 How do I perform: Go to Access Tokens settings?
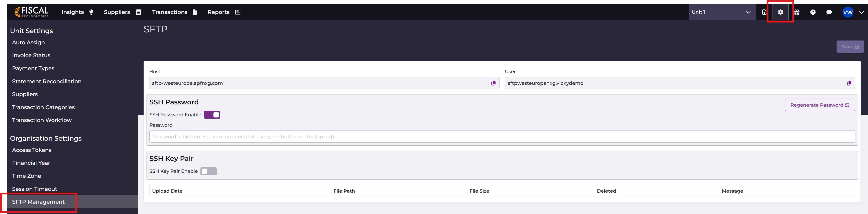click(x=32, y=150)
